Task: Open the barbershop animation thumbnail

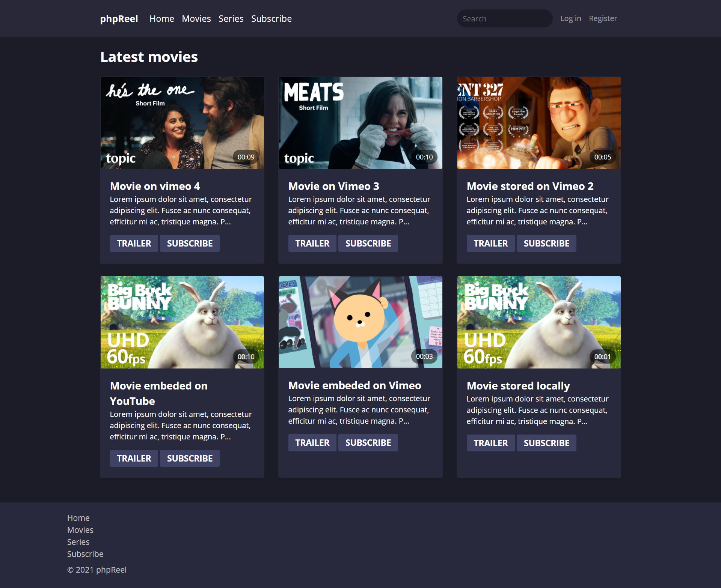Action: pos(538,123)
